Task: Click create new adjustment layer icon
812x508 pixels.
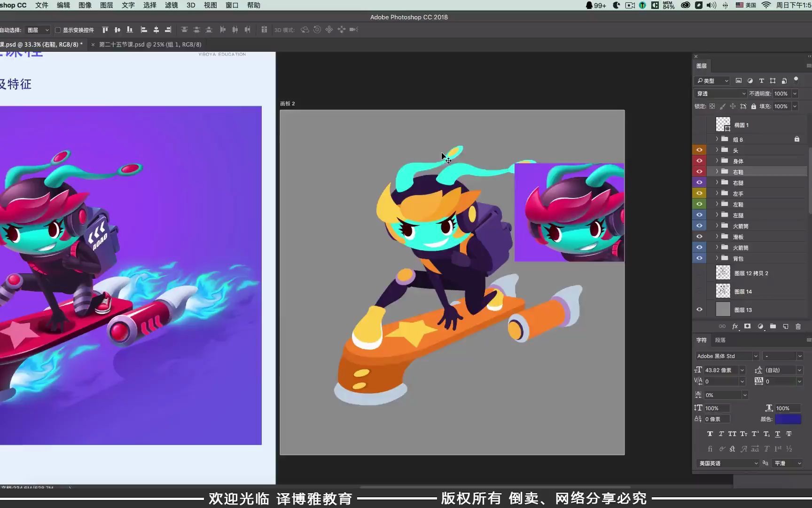Action: click(760, 326)
